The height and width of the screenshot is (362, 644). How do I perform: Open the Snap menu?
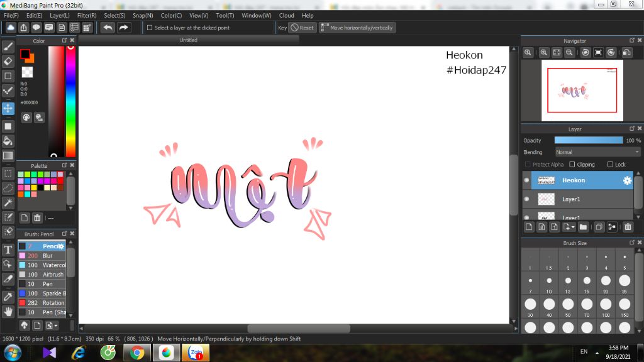click(143, 15)
